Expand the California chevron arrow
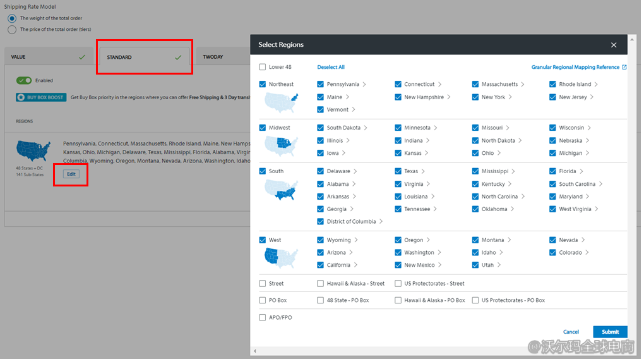The image size is (644, 359). 355,265
